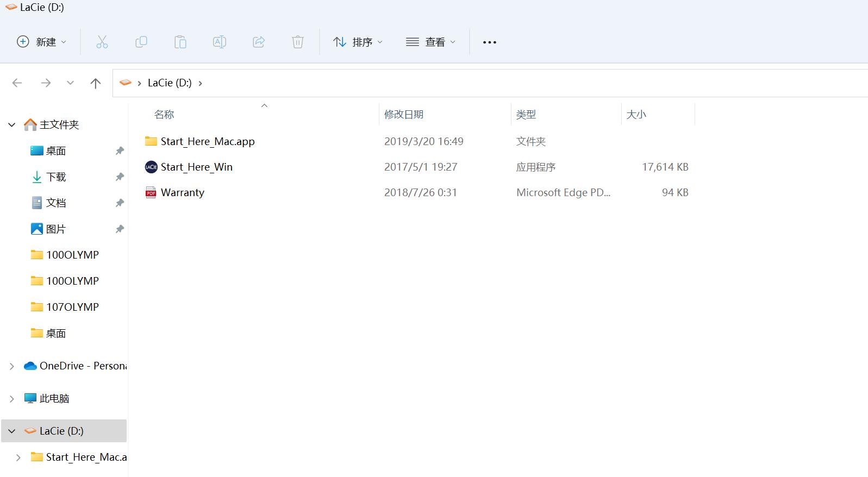Click date 2019/3/20 16:49
This screenshot has width=868, height=477.
pyautogui.click(x=424, y=141)
